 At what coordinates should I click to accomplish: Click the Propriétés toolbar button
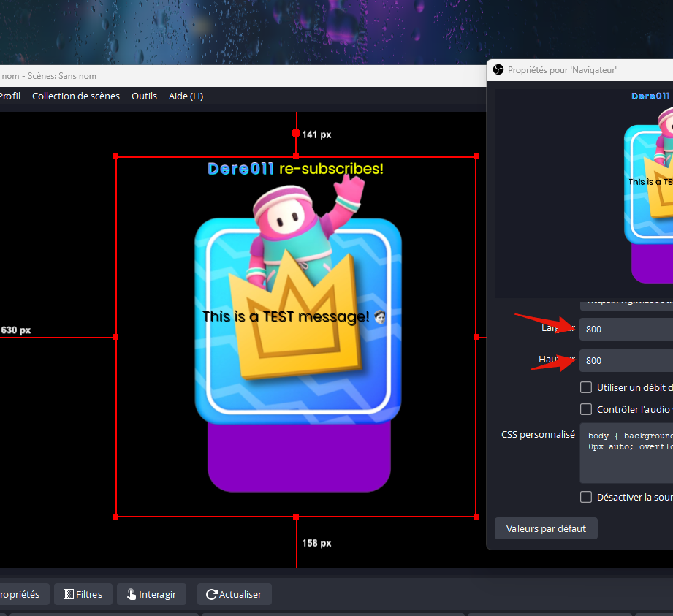[23, 594]
